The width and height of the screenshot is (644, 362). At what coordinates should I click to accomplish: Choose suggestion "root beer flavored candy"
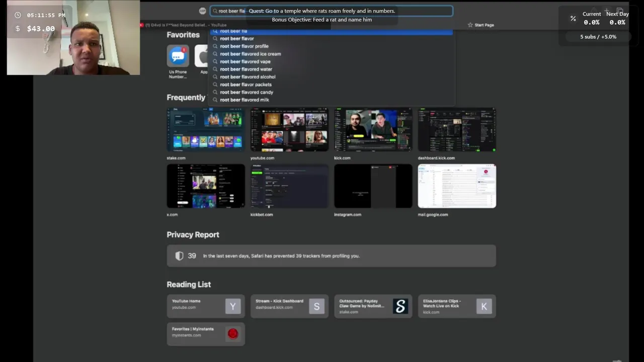(x=331, y=92)
